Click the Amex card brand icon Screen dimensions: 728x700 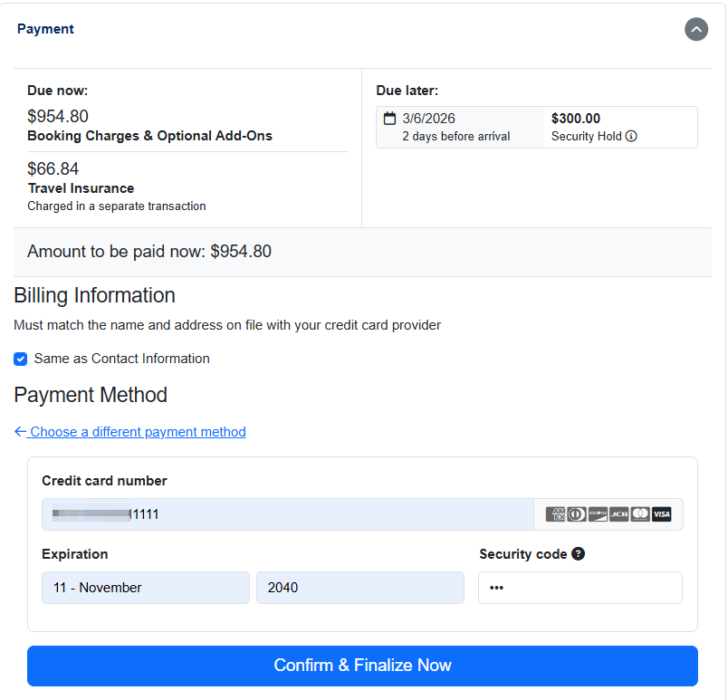tap(555, 513)
